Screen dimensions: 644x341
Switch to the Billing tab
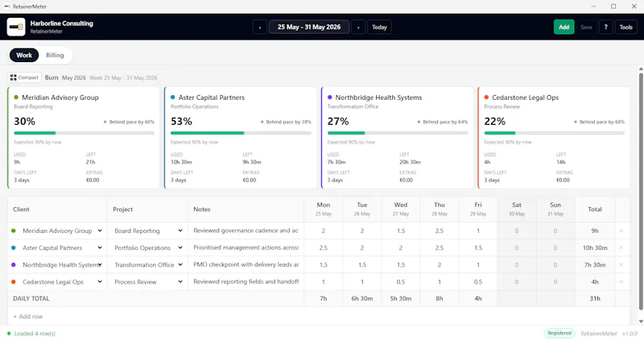[55, 55]
